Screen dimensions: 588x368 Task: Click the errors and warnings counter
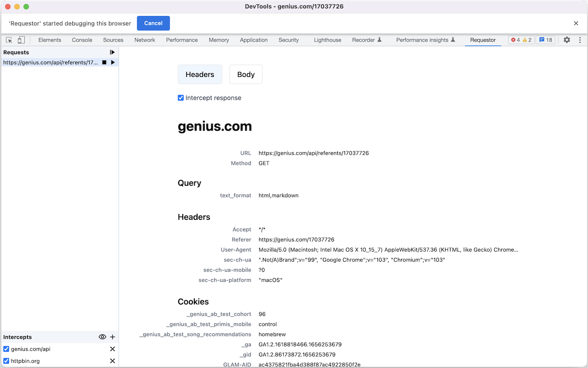point(521,40)
